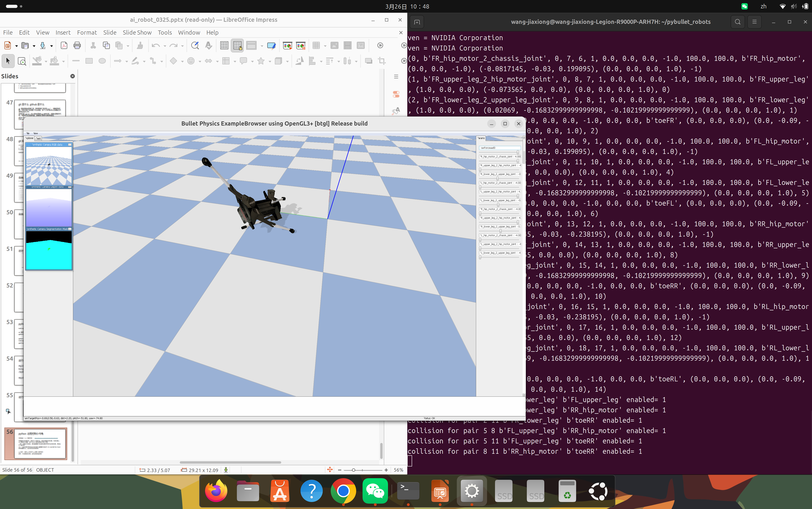Expand the Insert Table dropdown arrow
The width and height of the screenshot is (812, 509).
pos(325,46)
